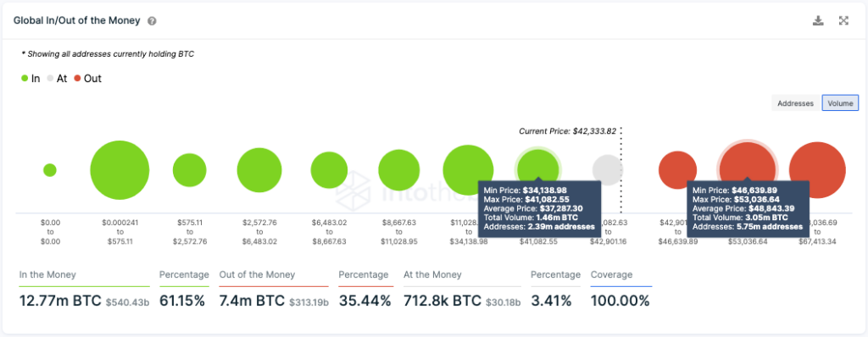This screenshot has width=868, height=337.
Task: Click the axis label $2,572.76 to $6,483.02
Action: click(259, 232)
